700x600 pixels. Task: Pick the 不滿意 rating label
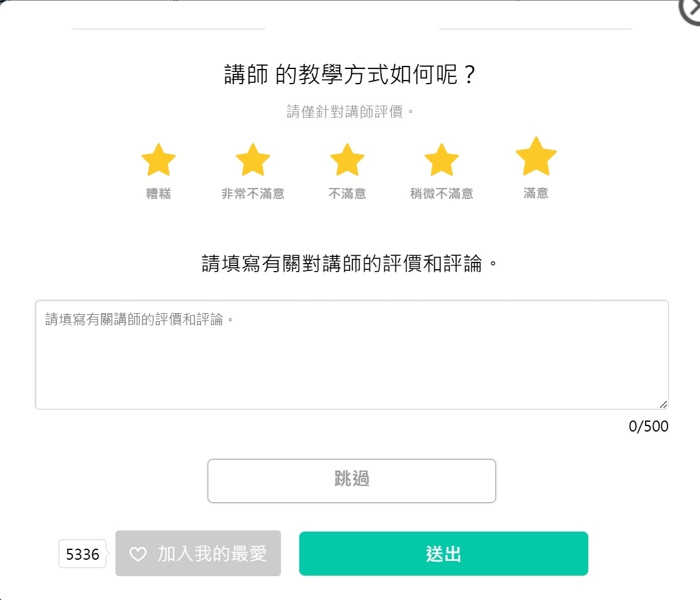click(x=347, y=193)
